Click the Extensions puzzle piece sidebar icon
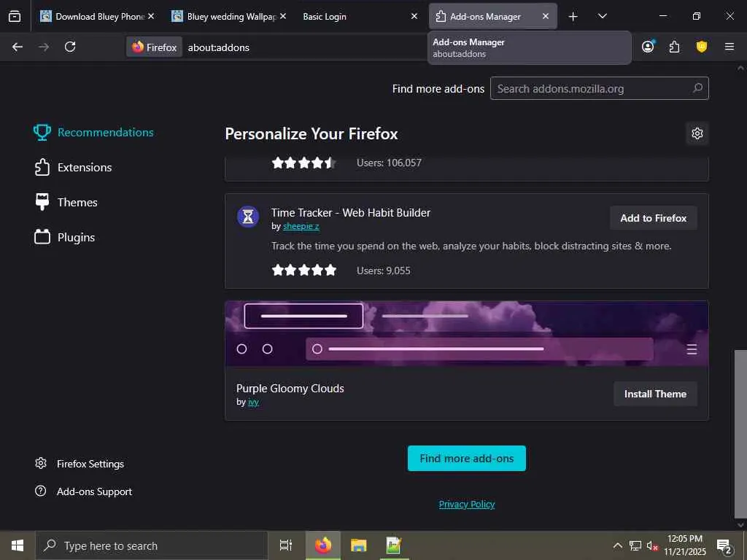747x560 pixels. (42, 167)
